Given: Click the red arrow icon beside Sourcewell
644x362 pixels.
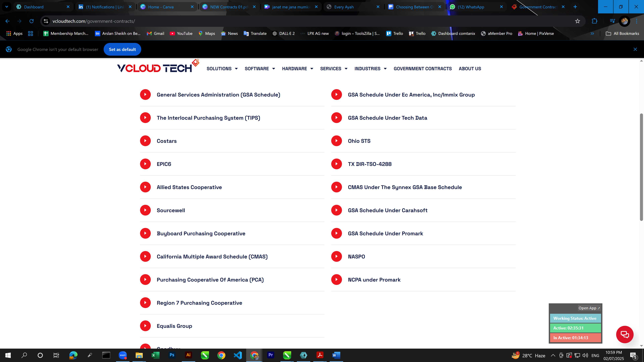Looking at the screenshot, I should tap(145, 210).
